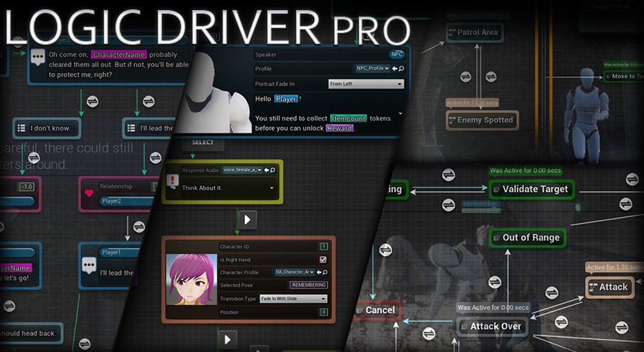
Task: Use selected asset arrow next to NPC_Profile
Action: coord(395,69)
